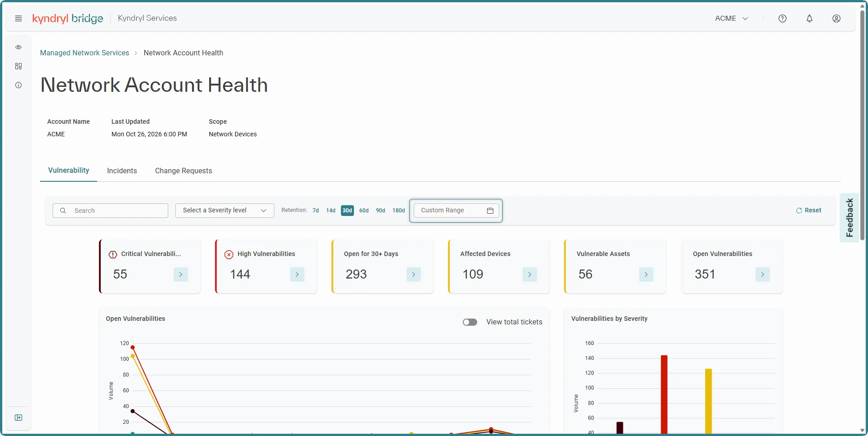Image resolution: width=868 pixels, height=436 pixels.
Task: Click the search magnifier icon
Action: 63,211
